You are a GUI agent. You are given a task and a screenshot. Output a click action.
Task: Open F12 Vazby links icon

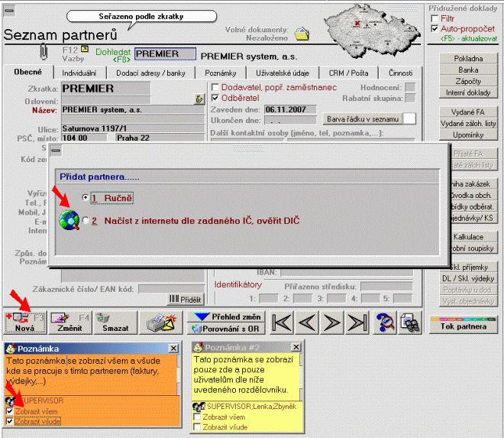[x=85, y=49]
